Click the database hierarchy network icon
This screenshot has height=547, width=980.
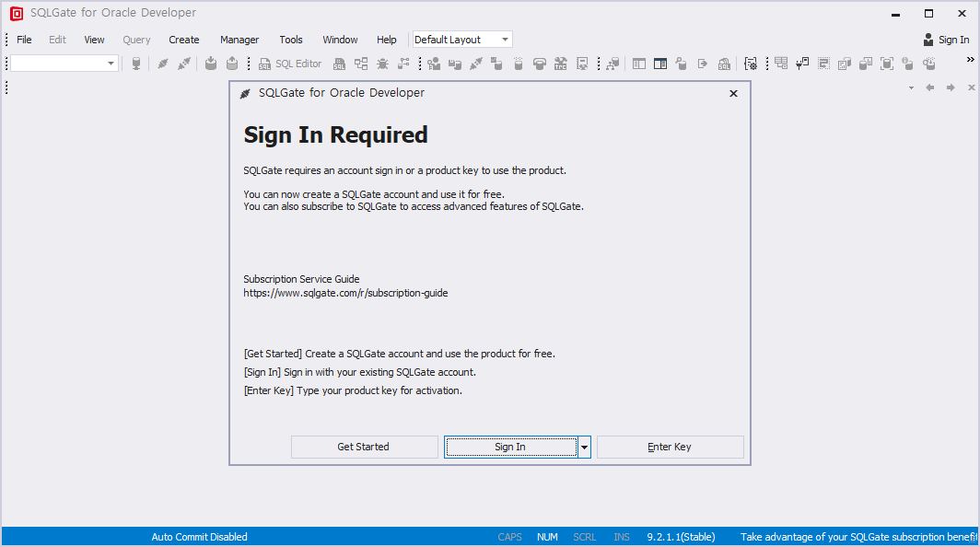point(612,64)
